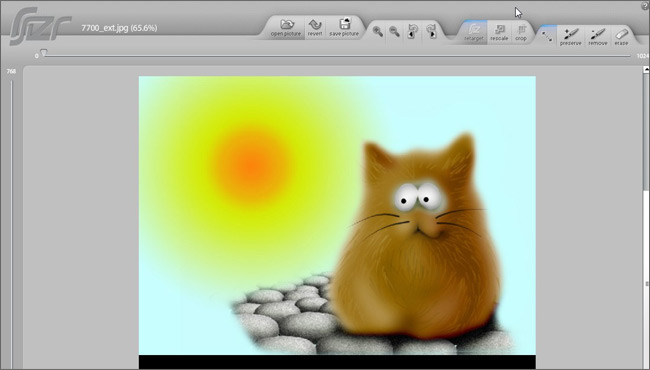Click the save picture icon
This screenshot has height=370, width=650.
click(x=344, y=28)
